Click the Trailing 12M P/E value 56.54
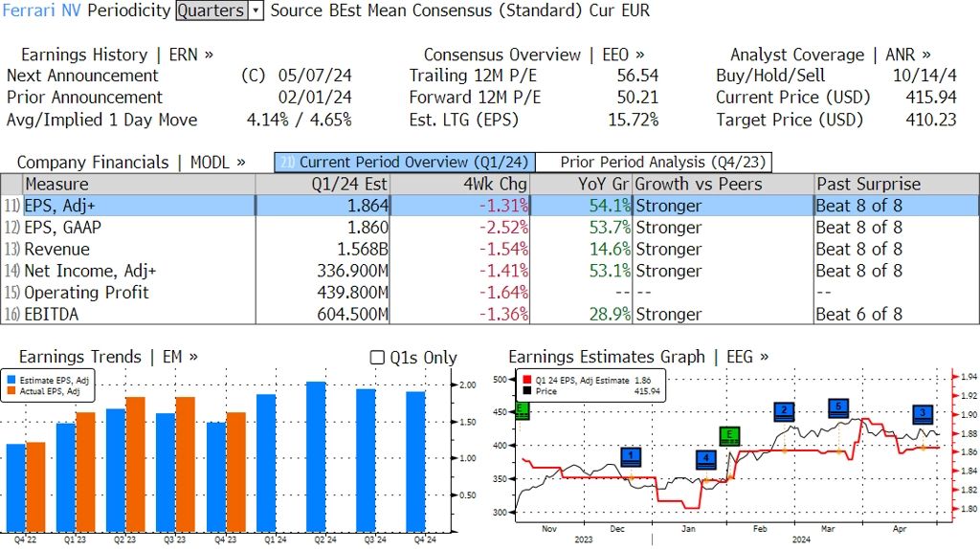980x549 pixels. (637, 76)
